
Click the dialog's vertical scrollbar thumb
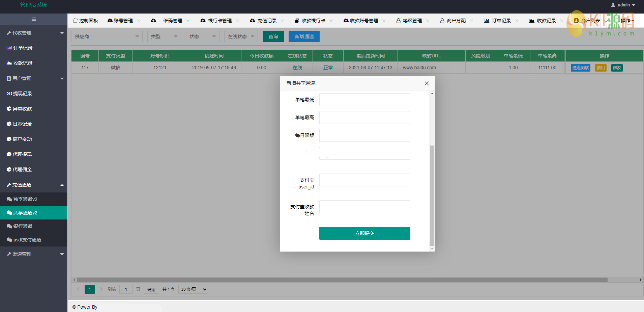click(432, 195)
